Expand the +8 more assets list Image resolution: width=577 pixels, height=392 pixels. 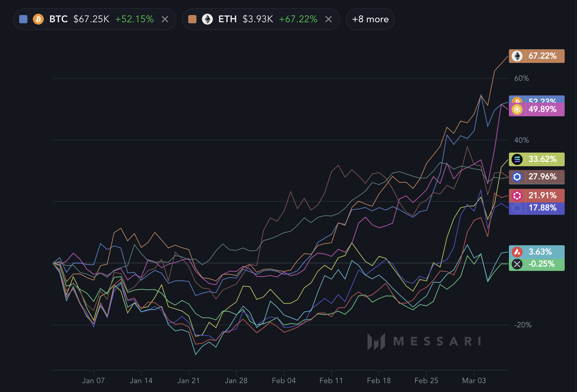(370, 19)
